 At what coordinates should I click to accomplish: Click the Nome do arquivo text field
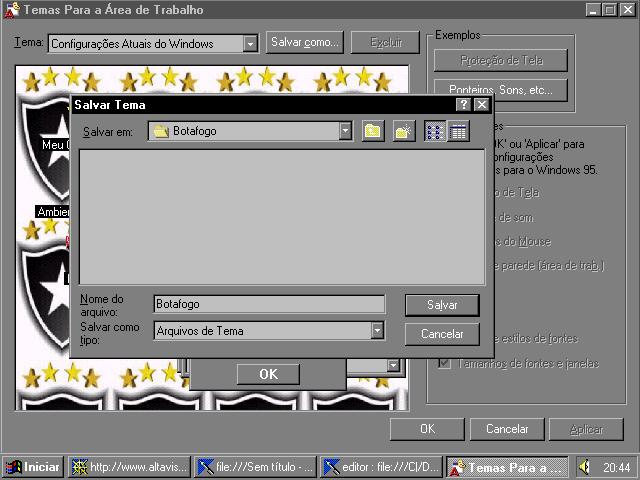point(269,304)
